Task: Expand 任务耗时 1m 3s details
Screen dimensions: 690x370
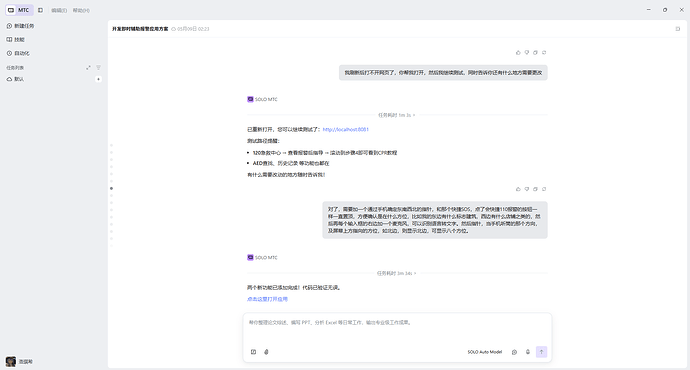Action: 396,115
